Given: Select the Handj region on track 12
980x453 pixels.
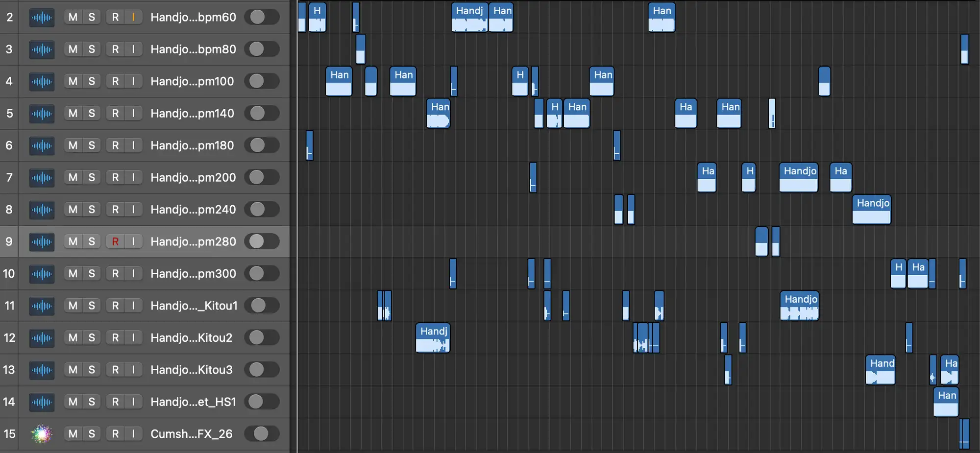Looking at the screenshot, I should 432,338.
